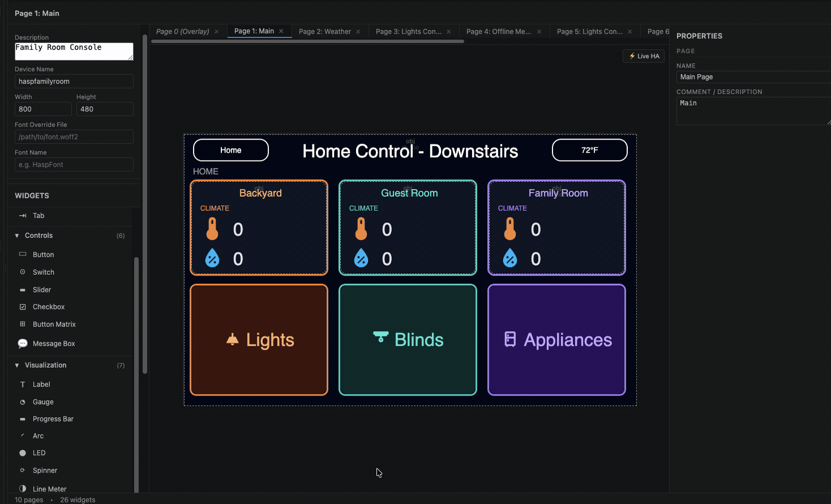Focus the Height field
The height and width of the screenshot is (504, 831).
coord(105,109)
